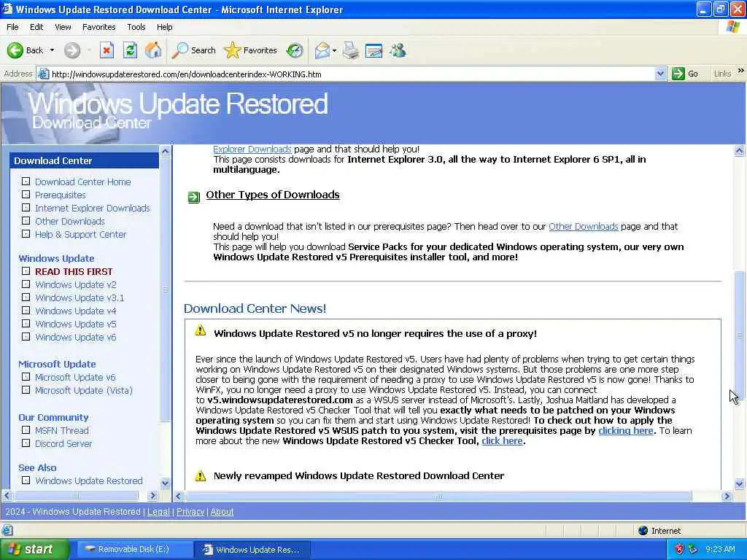
Task: Print the page with the printer icon
Action: 351,50
